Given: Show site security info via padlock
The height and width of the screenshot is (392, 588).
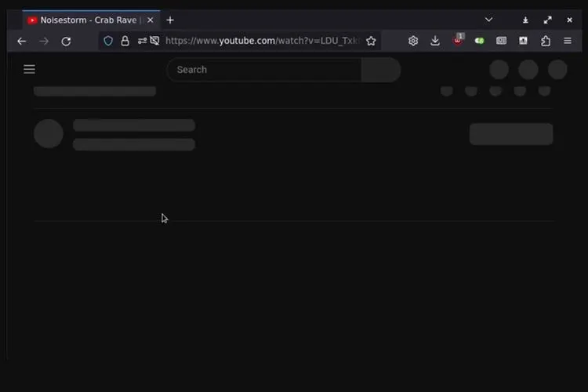Looking at the screenshot, I should 125,41.
